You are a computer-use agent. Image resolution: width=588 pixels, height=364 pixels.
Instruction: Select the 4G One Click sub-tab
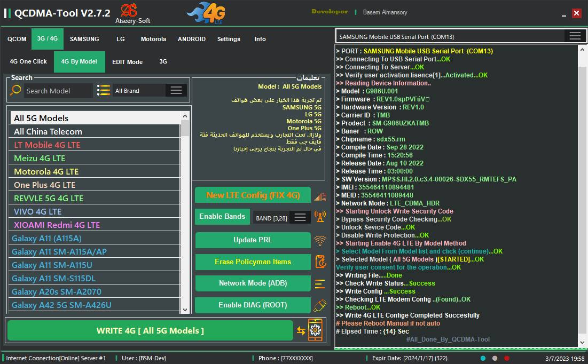click(x=28, y=61)
